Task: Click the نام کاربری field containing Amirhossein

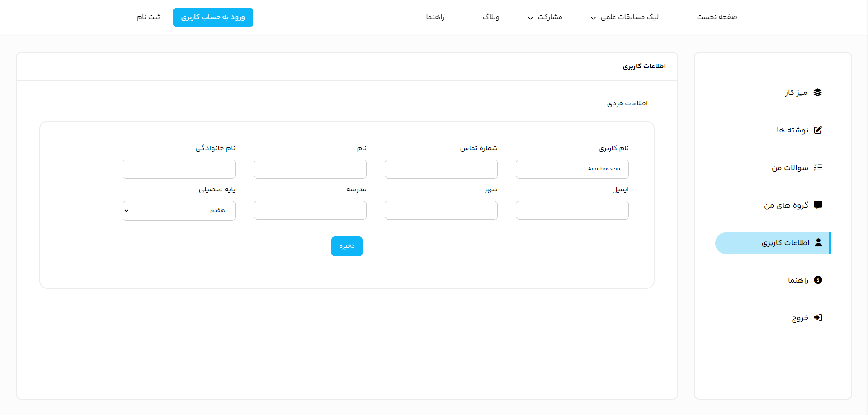Action: (x=571, y=169)
